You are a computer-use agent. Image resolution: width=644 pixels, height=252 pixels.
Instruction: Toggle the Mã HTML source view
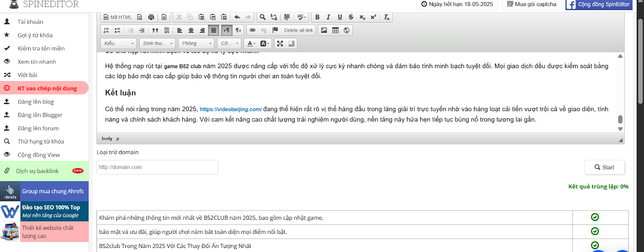click(x=117, y=17)
